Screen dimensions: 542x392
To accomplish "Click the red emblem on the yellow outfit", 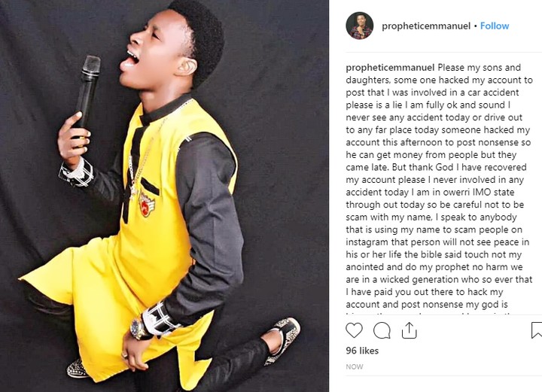I will coord(146,205).
